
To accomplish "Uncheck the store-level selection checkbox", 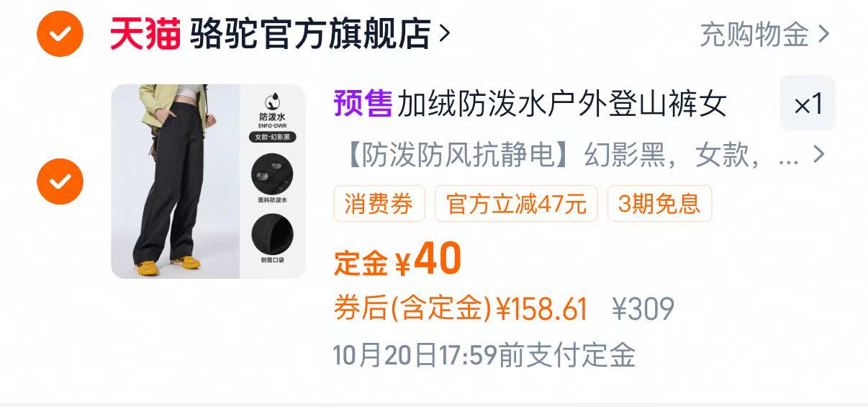I will (x=60, y=33).
